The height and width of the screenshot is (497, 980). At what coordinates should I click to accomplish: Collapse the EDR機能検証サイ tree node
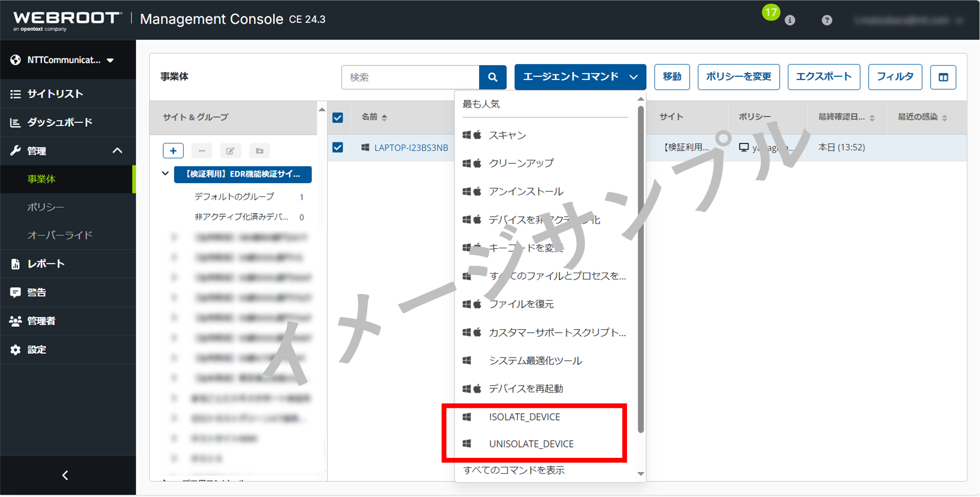[165, 174]
